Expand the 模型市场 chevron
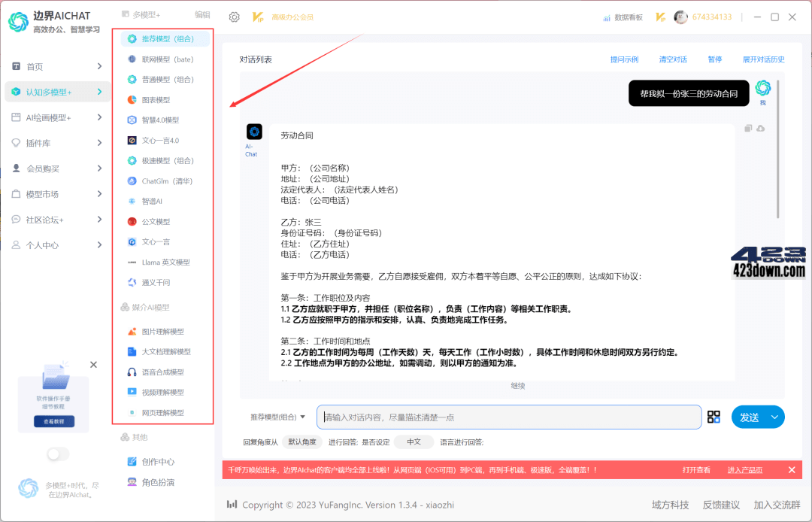 click(x=99, y=193)
